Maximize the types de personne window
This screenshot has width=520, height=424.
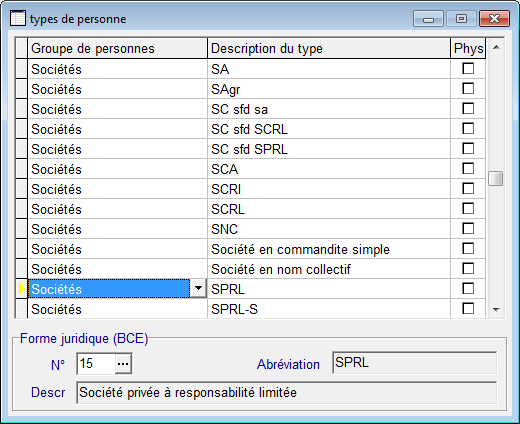461,19
